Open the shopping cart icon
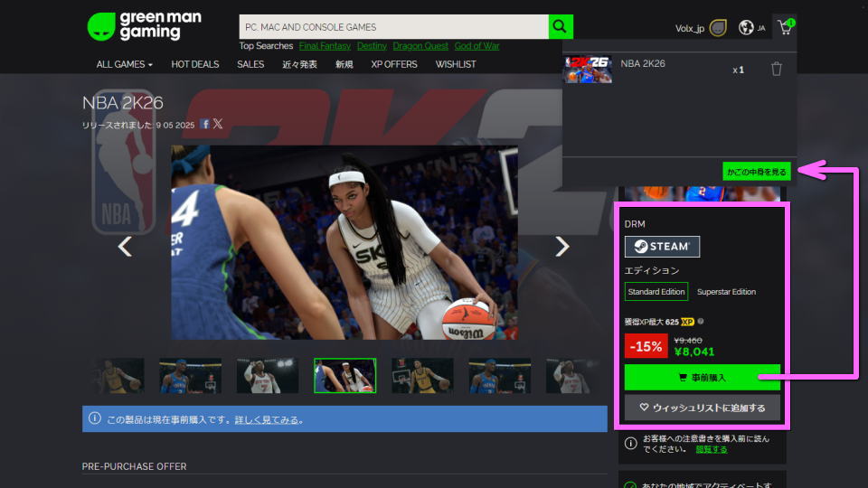Viewport: 868px width, 488px height. pos(785,27)
